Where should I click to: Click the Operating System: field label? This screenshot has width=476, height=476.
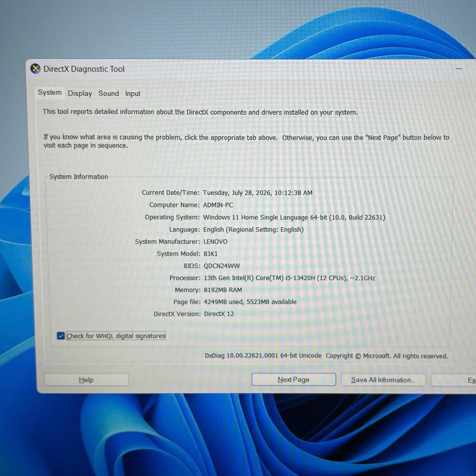pyautogui.click(x=172, y=217)
